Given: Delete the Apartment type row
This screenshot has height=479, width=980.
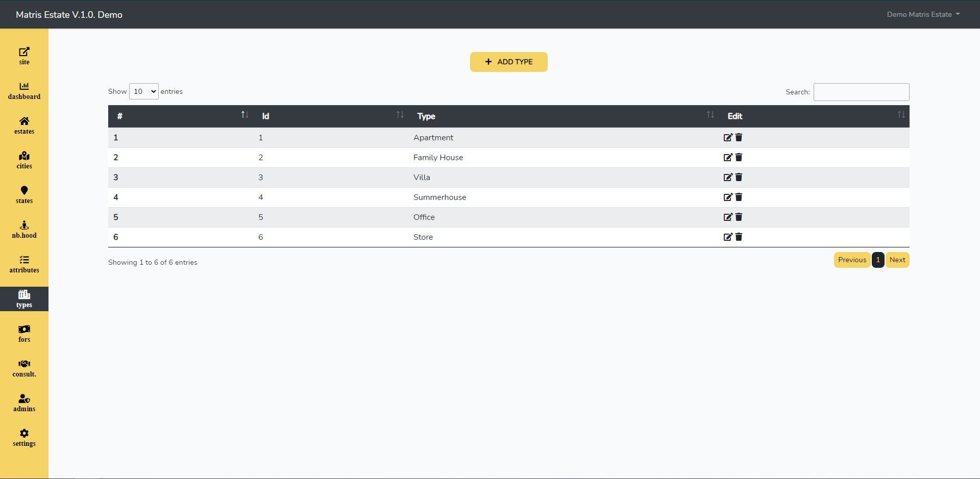Looking at the screenshot, I should pos(739,137).
